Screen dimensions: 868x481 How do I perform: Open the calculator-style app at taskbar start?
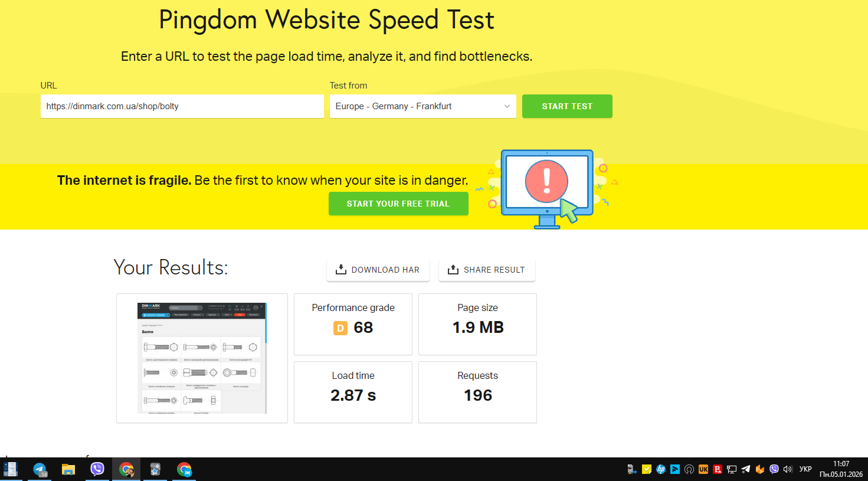tap(11, 469)
